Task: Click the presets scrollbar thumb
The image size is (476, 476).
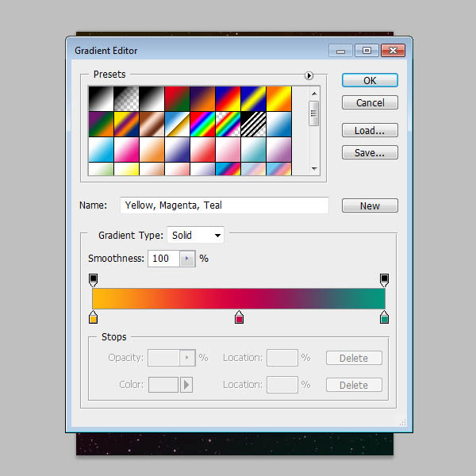Action: tap(314, 113)
